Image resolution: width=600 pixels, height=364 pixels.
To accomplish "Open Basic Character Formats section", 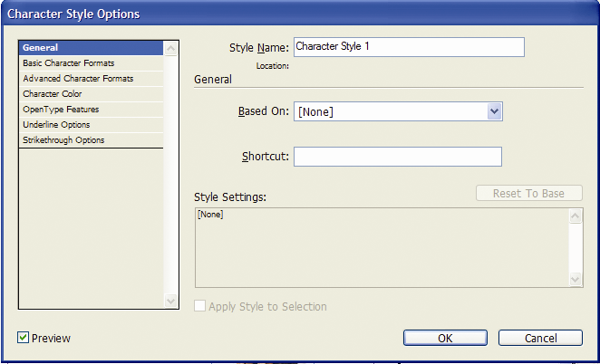I will point(91,63).
